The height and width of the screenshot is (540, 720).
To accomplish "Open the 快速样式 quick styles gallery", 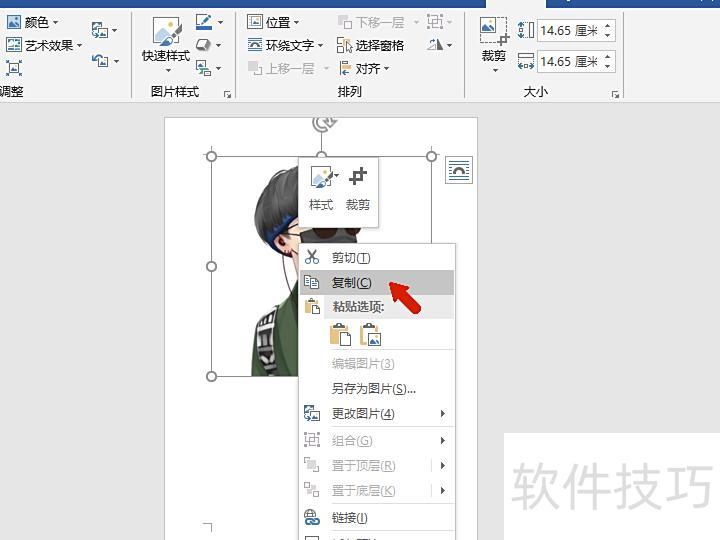I will point(166,44).
